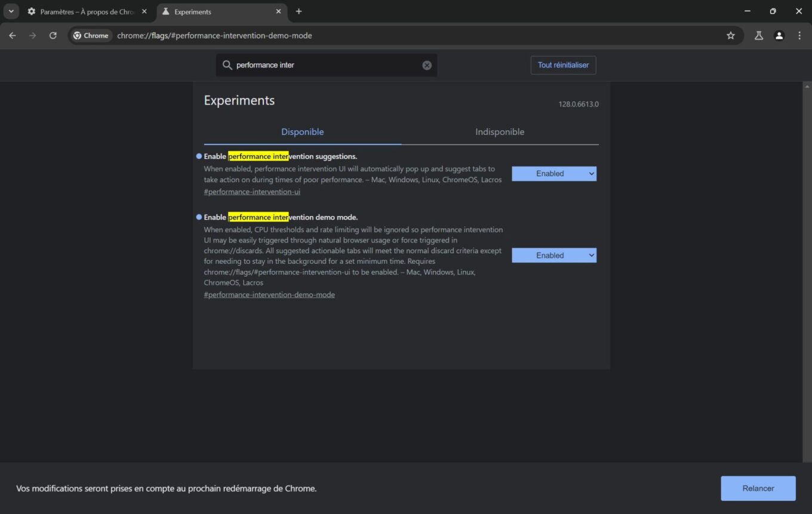Click the address bar URL
The height and width of the screenshot is (514, 812).
pos(214,36)
